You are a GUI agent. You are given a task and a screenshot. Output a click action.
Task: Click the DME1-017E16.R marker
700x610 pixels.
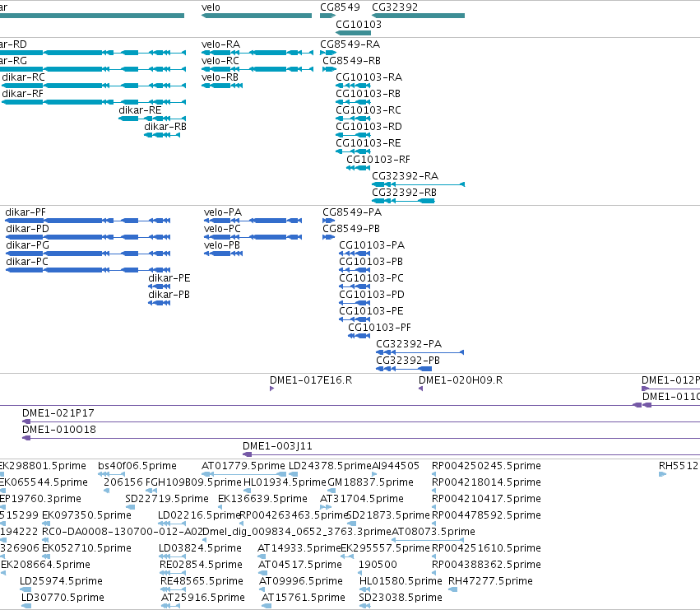[x=271, y=389]
